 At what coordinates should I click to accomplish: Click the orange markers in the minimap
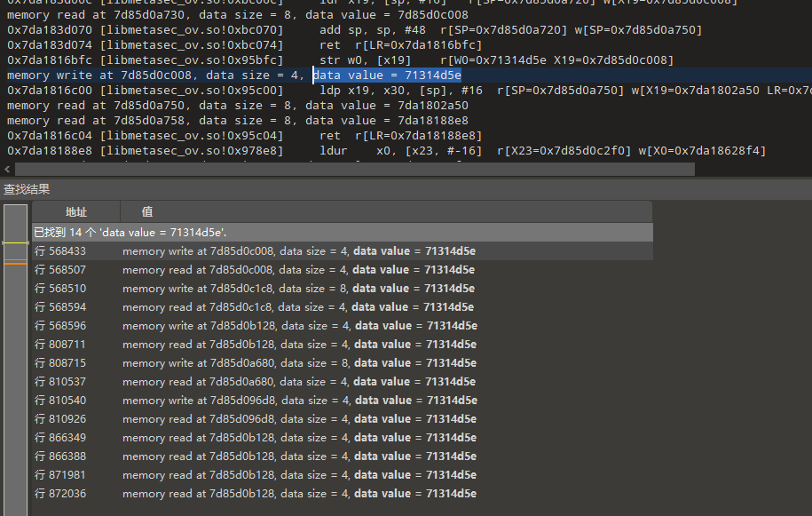(15, 261)
